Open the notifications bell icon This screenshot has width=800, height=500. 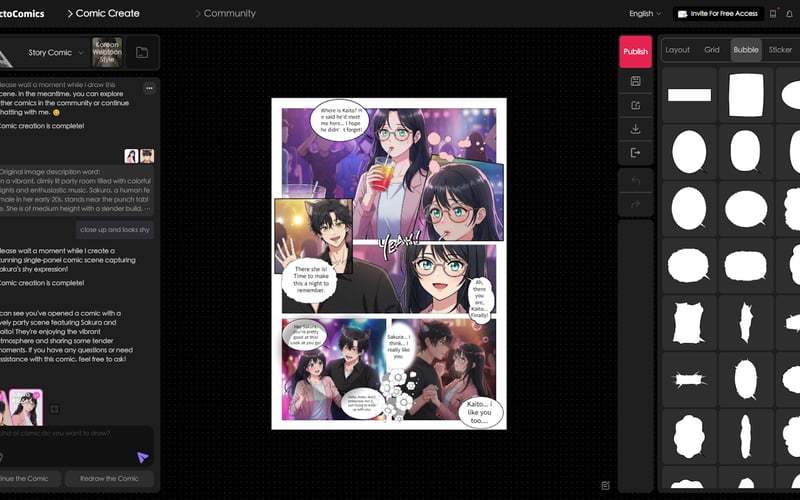(x=789, y=14)
